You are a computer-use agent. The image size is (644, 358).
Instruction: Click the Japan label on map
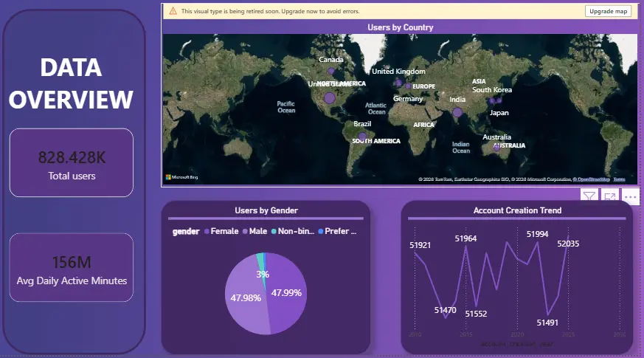click(499, 113)
